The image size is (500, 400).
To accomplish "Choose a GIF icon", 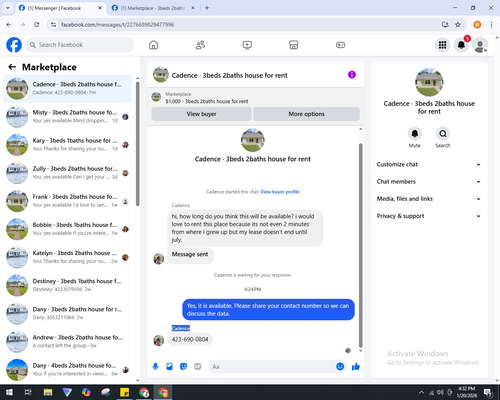I will (x=198, y=367).
